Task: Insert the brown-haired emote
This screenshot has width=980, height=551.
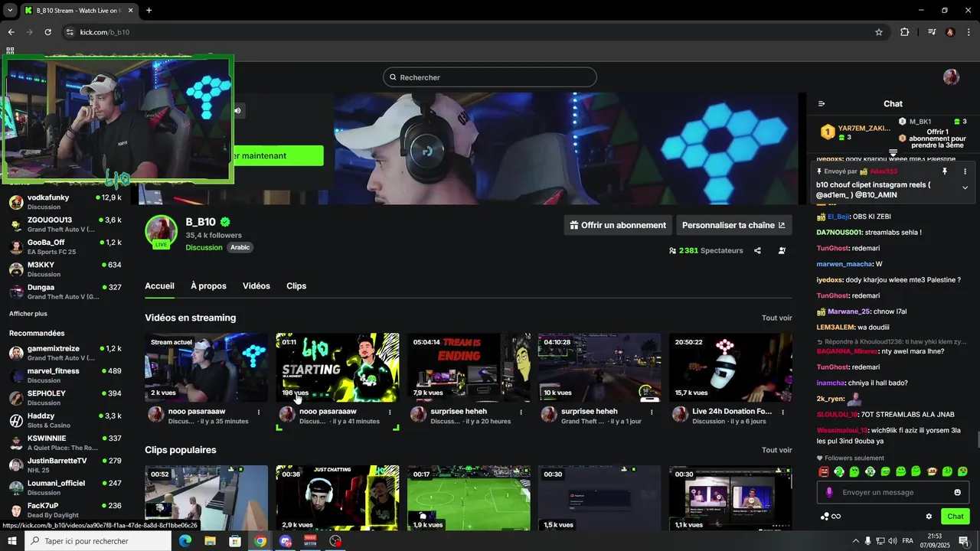Action: [x=932, y=471]
